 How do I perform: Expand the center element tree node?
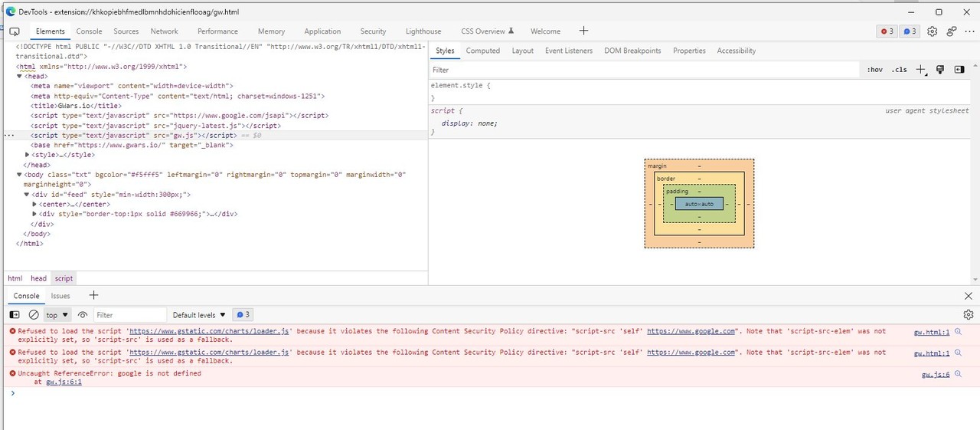[34, 205]
